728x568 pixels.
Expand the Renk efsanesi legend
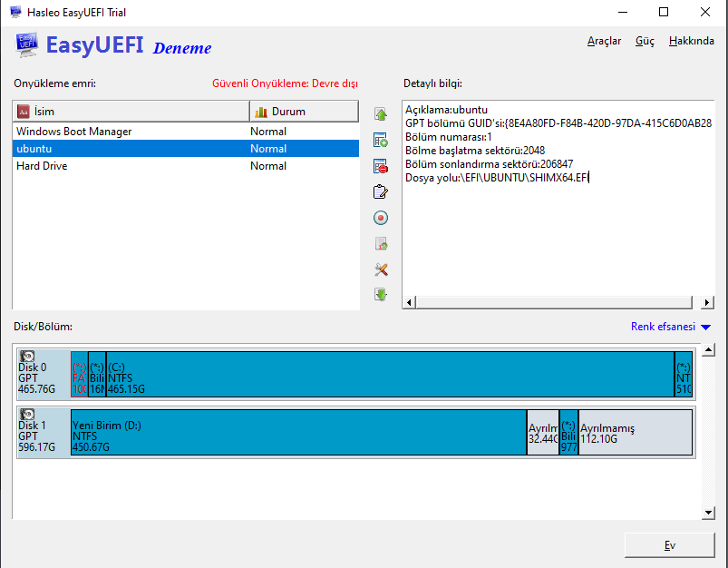705,328
